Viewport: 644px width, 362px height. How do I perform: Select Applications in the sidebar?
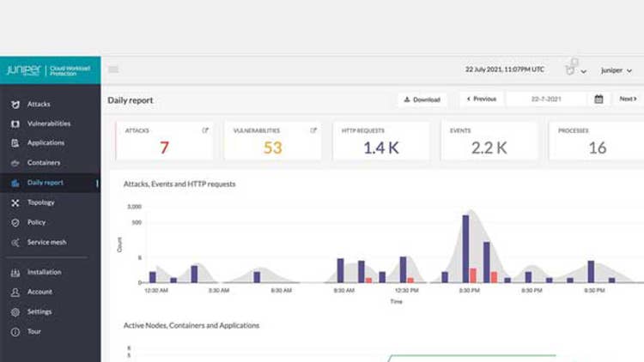pos(46,143)
